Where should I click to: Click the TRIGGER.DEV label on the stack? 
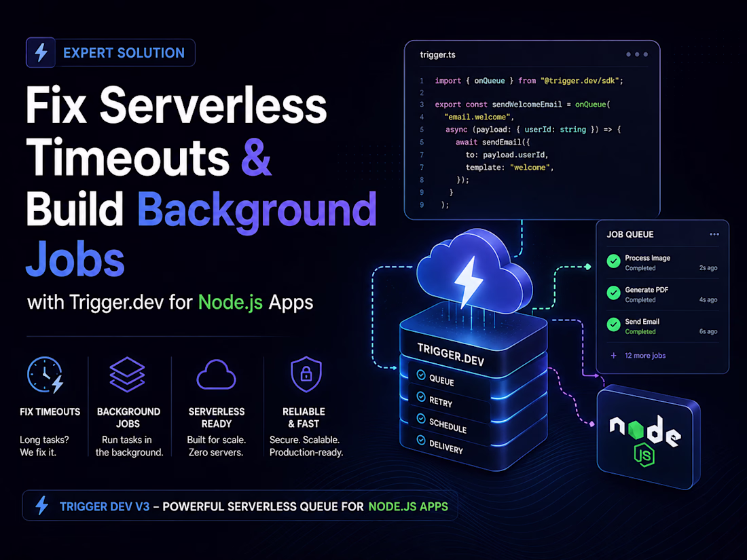pyautogui.click(x=451, y=355)
